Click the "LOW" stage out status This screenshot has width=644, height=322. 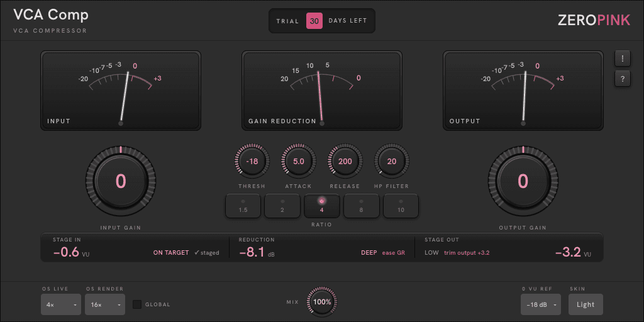431,253
